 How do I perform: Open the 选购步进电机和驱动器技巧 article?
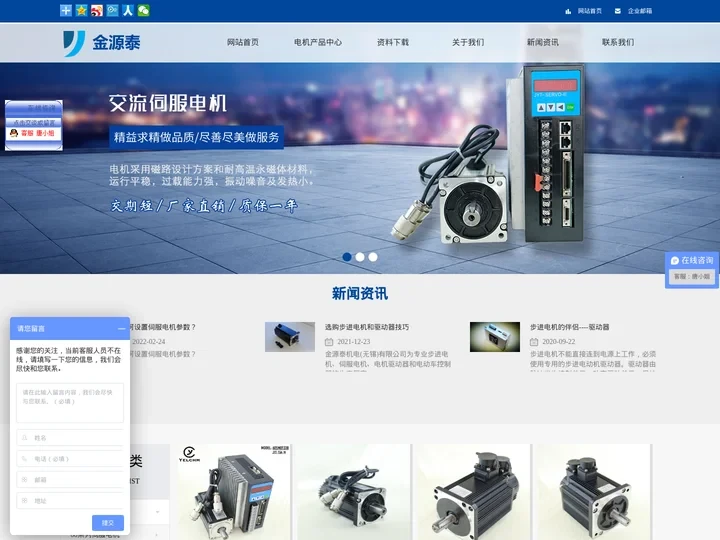point(367,327)
